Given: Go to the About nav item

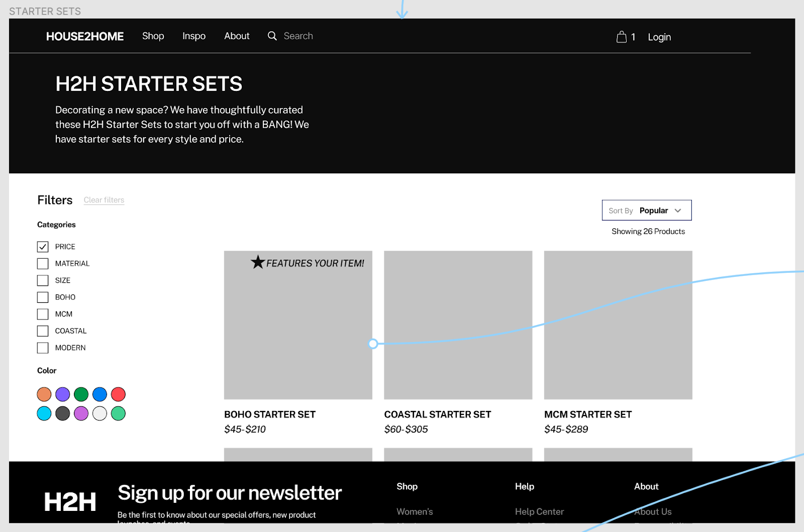Looking at the screenshot, I should 237,36.
